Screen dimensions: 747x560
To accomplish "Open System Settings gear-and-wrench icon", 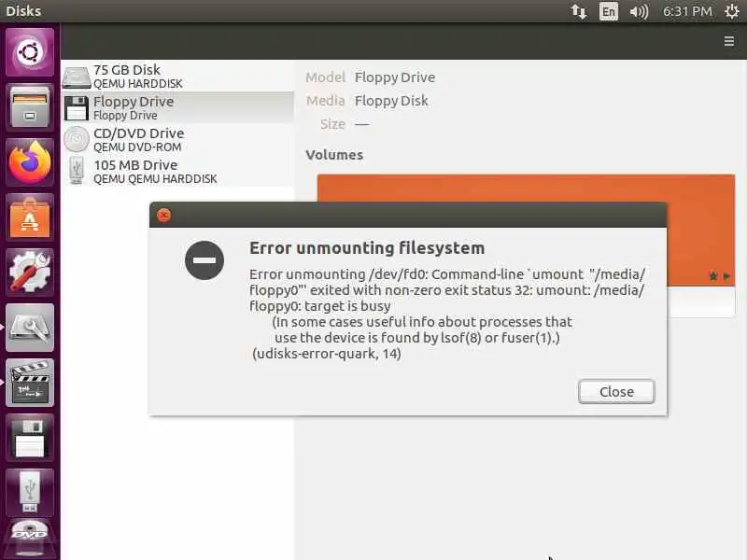I will pyautogui.click(x=30, y=273).
